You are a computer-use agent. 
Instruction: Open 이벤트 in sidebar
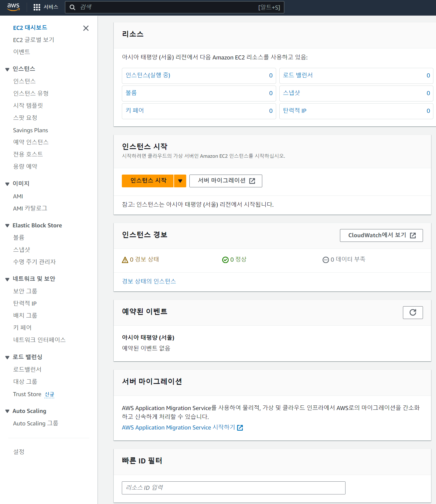point(21,52)
